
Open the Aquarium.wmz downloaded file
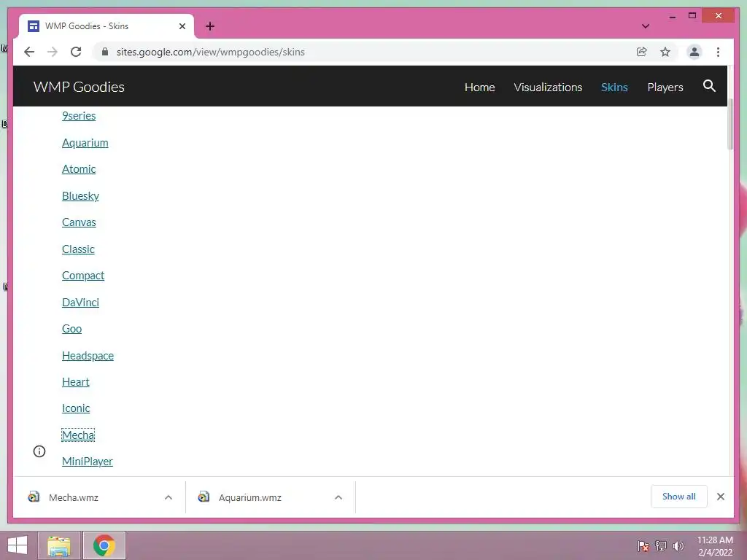[250, 497]
